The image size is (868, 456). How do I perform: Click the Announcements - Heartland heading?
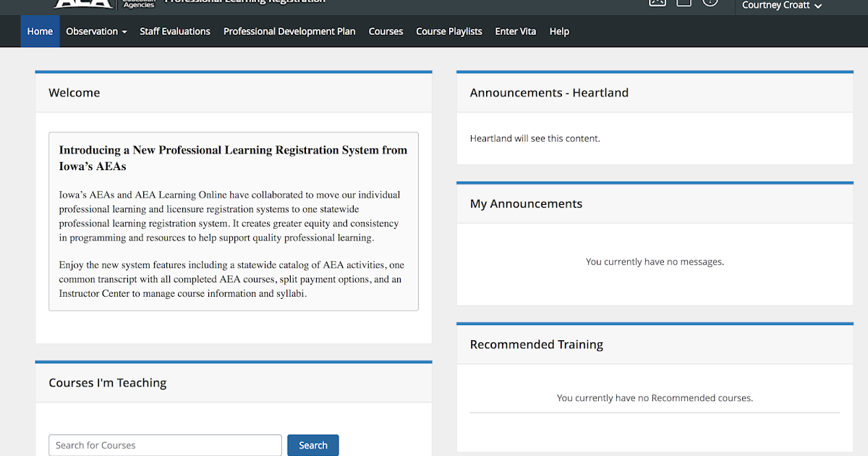click(549, 93)
